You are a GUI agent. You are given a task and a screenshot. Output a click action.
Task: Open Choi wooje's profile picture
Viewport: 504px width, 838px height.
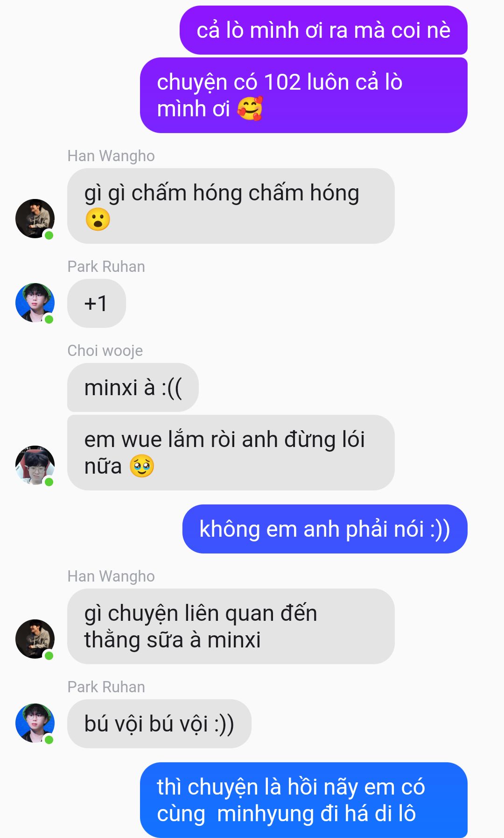(35, 465)
